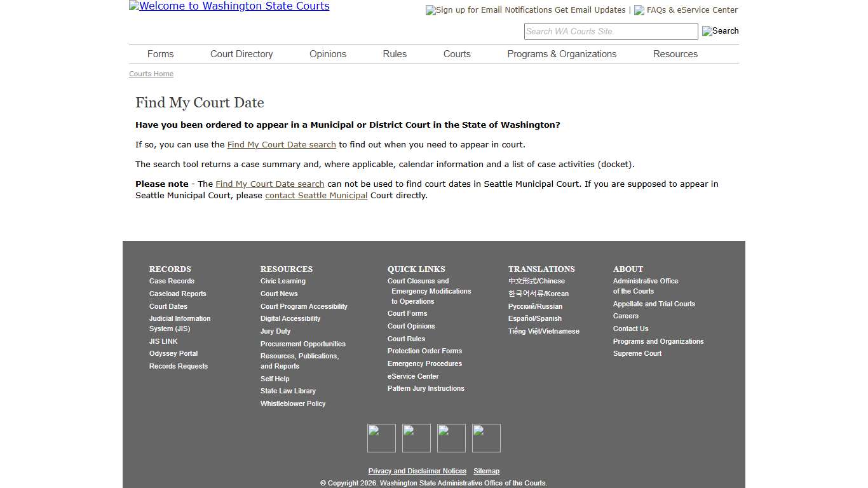Click the Search WA Courts Site field
Screen dimensions: 868x488
tap(610, 31)
